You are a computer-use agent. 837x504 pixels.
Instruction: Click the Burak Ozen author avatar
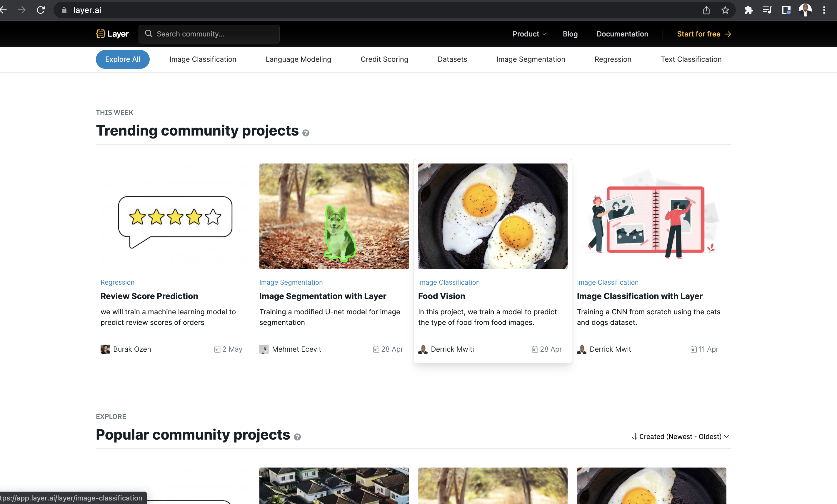coord(105,349)
